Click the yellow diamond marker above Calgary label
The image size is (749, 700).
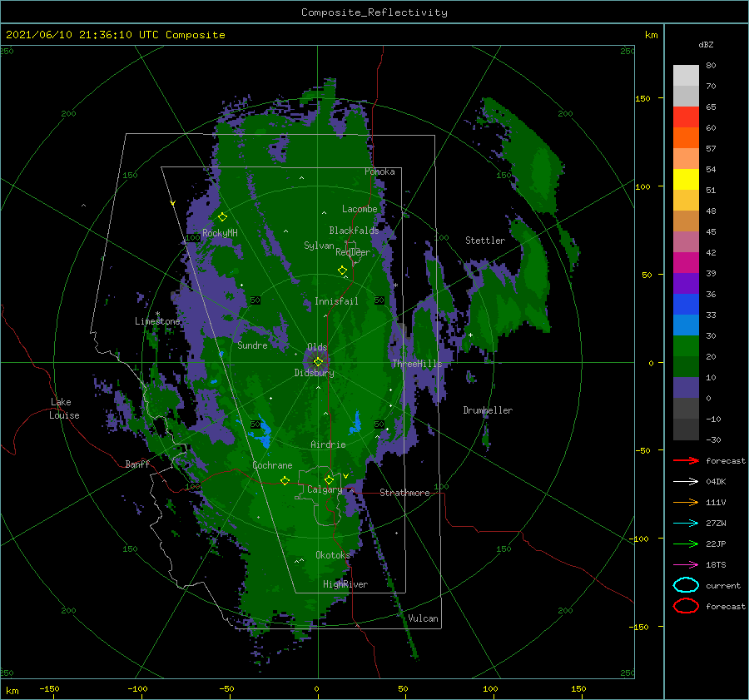pos(329,479)
